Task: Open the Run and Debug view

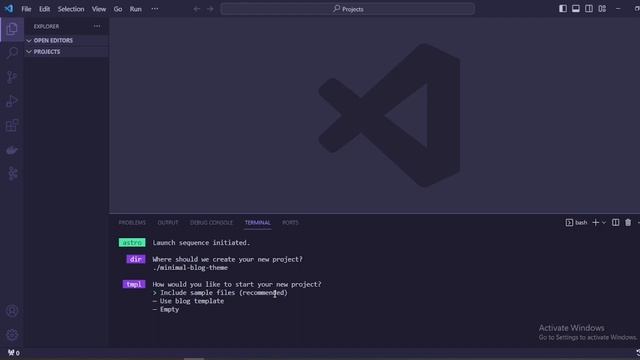Action: tap(12, 101)
